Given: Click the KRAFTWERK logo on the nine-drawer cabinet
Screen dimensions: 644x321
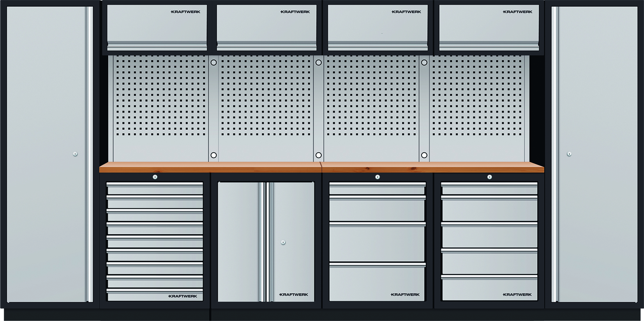Looking at the screenshot, I should [x=183, y=296].
